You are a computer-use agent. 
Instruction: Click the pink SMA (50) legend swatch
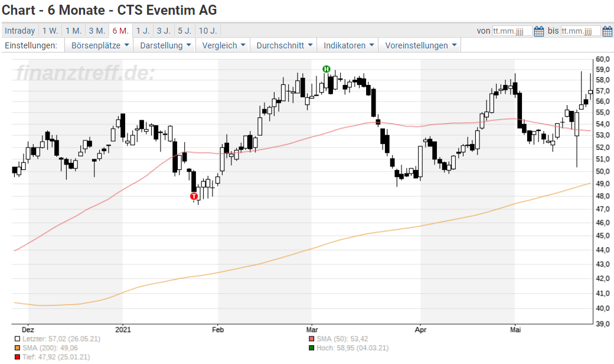click(x=312, y=339)
